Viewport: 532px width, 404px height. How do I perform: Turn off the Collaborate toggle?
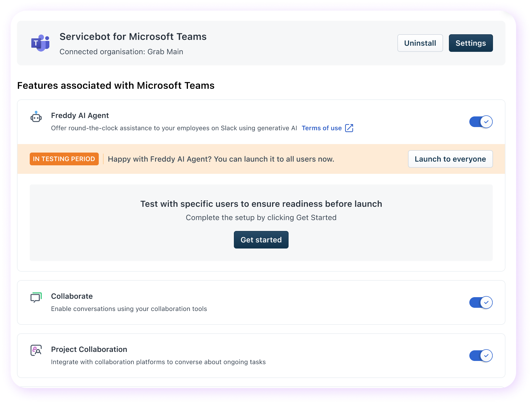coord(481,302)
